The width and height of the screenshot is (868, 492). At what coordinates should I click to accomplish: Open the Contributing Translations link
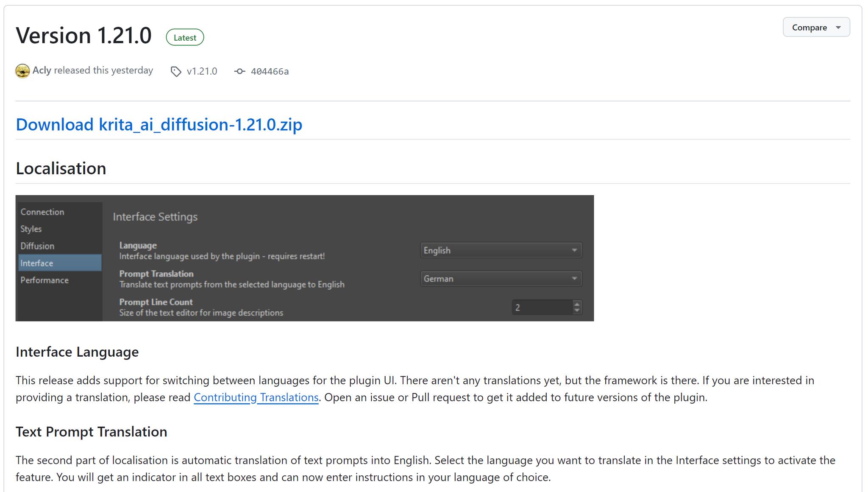pos(256,397)
